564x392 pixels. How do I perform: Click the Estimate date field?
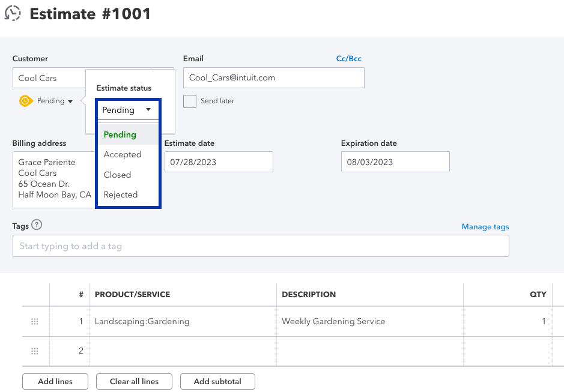219,162
